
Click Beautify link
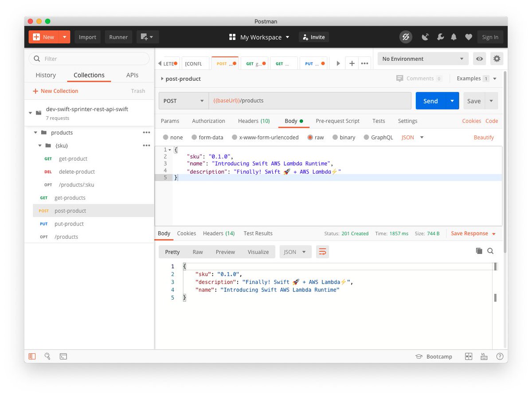(x=484, y=137)
